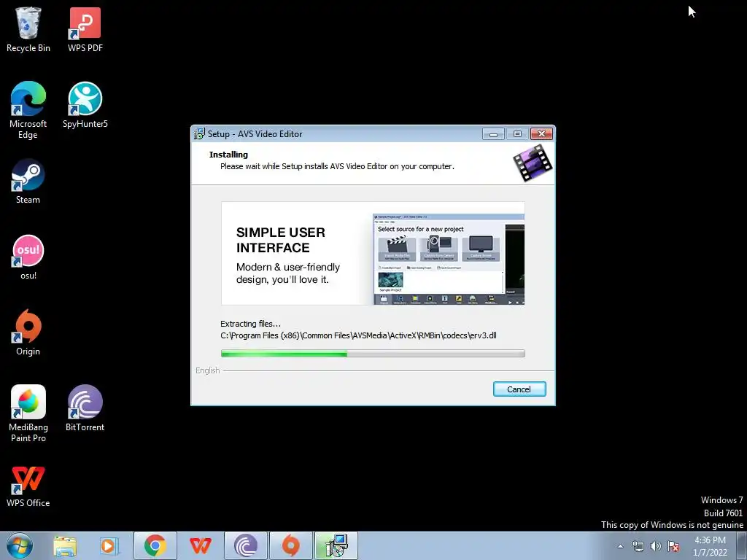747x560 pixels.
Task: Switch to Origin in the taskbar
Action: tap(291, 545)
